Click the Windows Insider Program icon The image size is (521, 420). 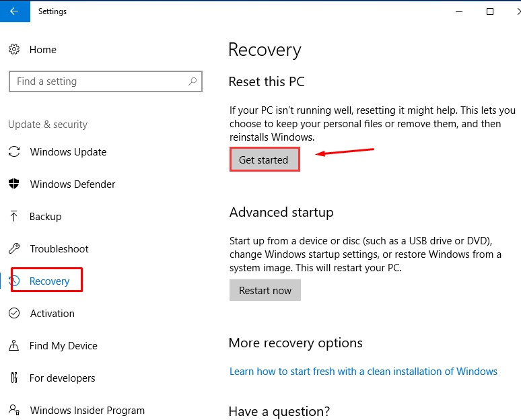coord(14,410)
